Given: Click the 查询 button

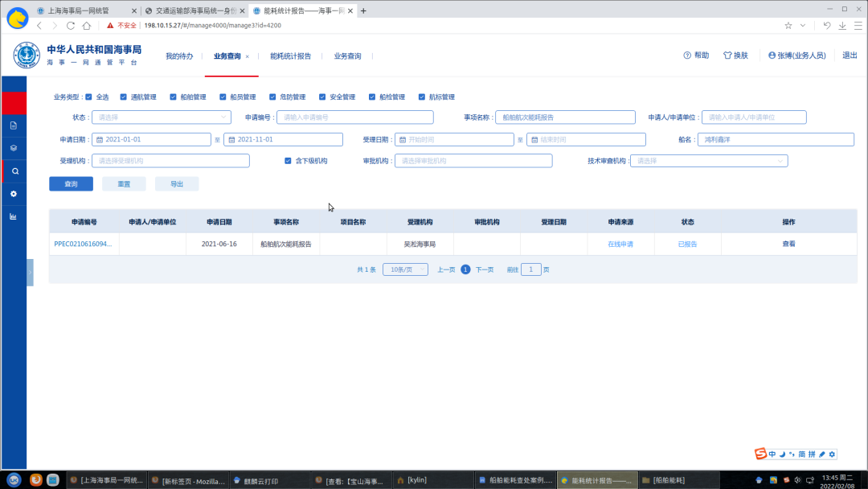Looking at the screenshot, I should coord(71,184).
